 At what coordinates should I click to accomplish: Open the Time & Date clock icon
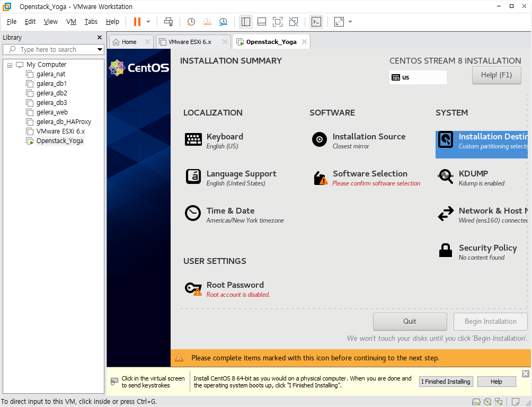coord(193,213)
